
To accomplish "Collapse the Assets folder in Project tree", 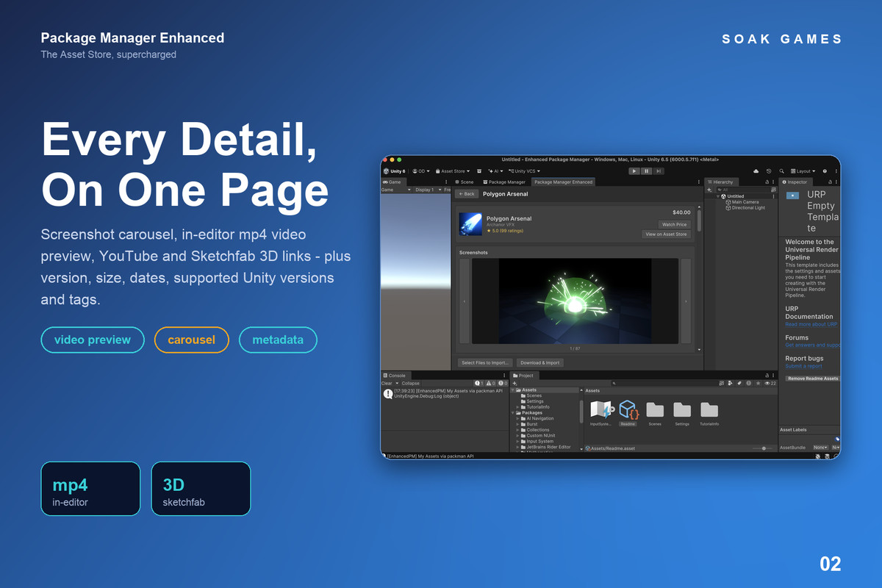I will click(x=513, y=390).
